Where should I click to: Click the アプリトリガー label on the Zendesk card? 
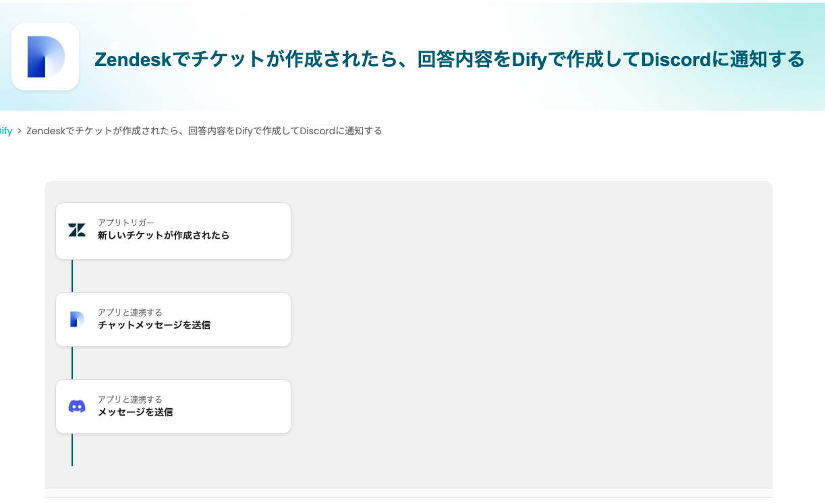click(125, 223)
